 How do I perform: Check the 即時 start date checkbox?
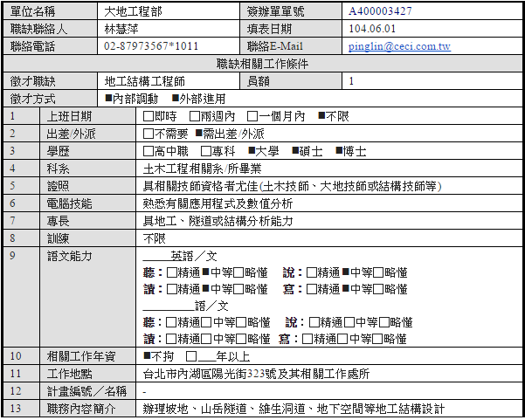coord(149,116)
